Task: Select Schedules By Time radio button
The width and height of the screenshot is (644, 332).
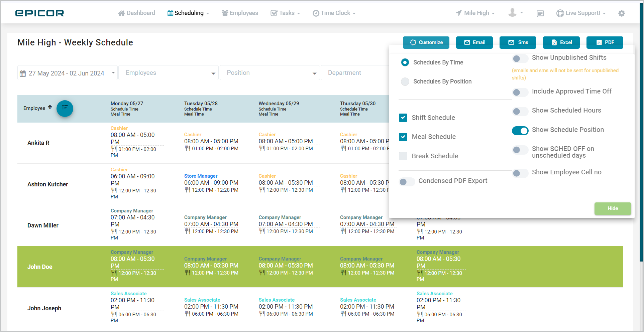Action: tap(405, 62)
